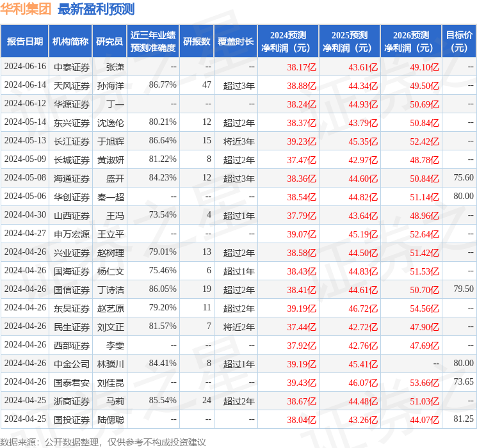
Task: Click report count 47
Action: (x=207, y=85)
